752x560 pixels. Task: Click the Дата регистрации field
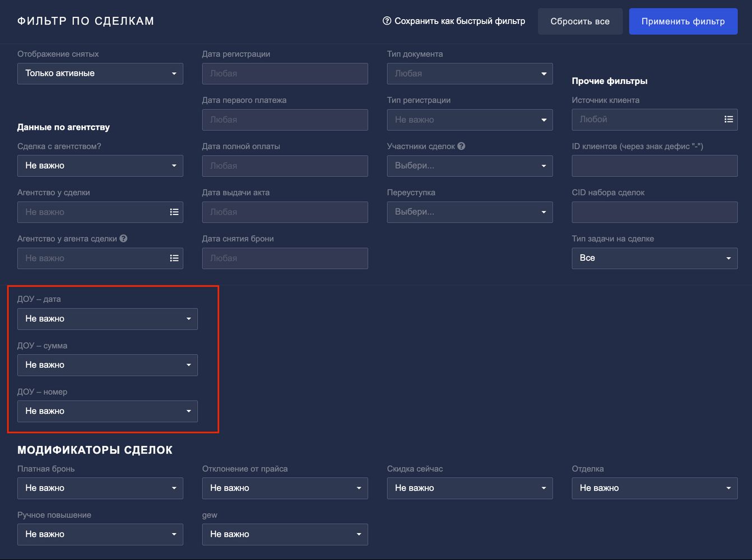click(285, 73)
